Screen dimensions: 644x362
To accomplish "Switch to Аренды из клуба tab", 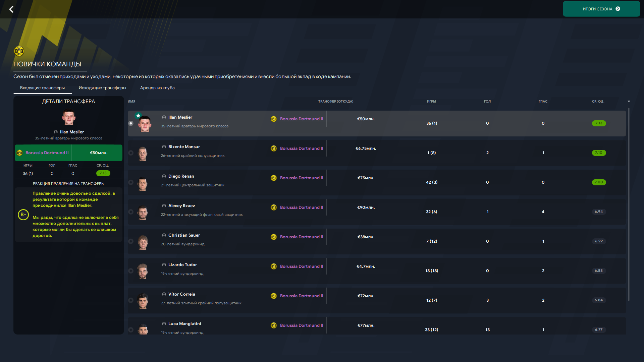I will point(157,88).
